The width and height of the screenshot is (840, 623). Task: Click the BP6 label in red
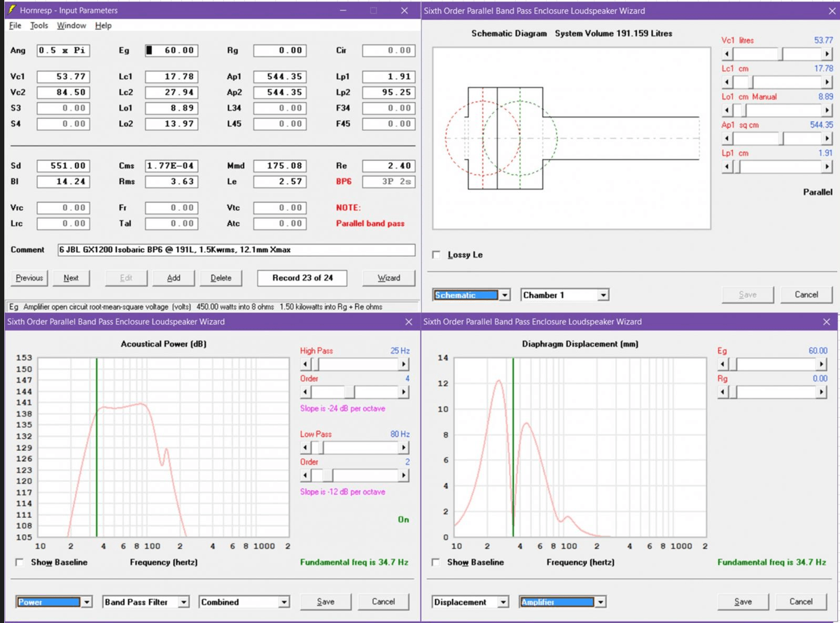point(343,181)
